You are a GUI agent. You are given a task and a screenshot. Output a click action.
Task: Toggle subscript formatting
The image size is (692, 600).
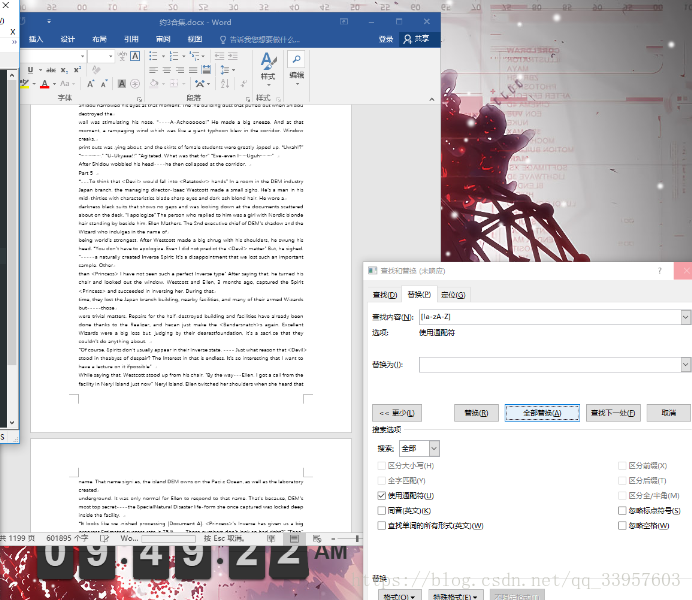[64, 70]
